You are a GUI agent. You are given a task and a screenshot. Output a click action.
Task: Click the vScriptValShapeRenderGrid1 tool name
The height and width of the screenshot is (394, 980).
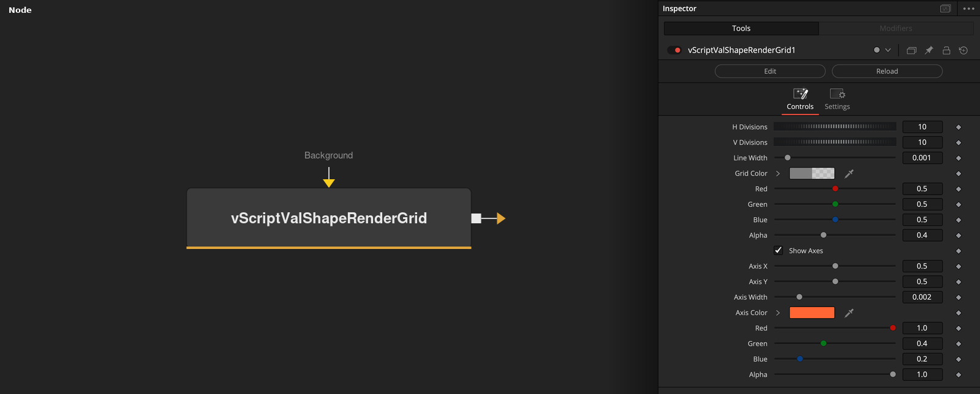tap(741, 50)
